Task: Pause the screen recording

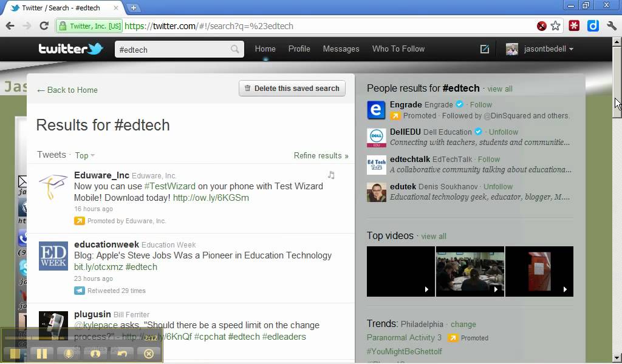Action: coord(42,353)
